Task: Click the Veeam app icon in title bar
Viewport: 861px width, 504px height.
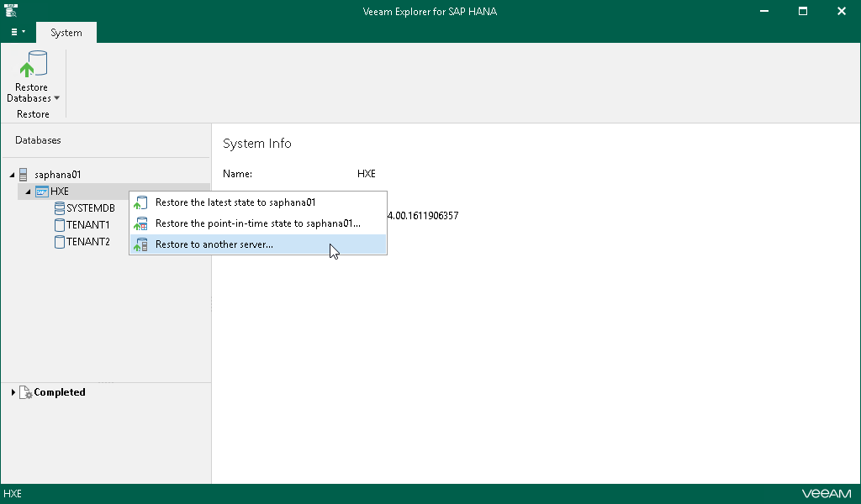Action: (x=12, y=11)
